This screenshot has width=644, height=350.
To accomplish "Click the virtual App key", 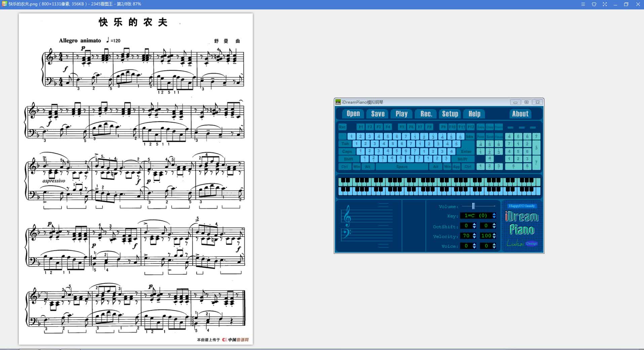I will tap(456, 167).
